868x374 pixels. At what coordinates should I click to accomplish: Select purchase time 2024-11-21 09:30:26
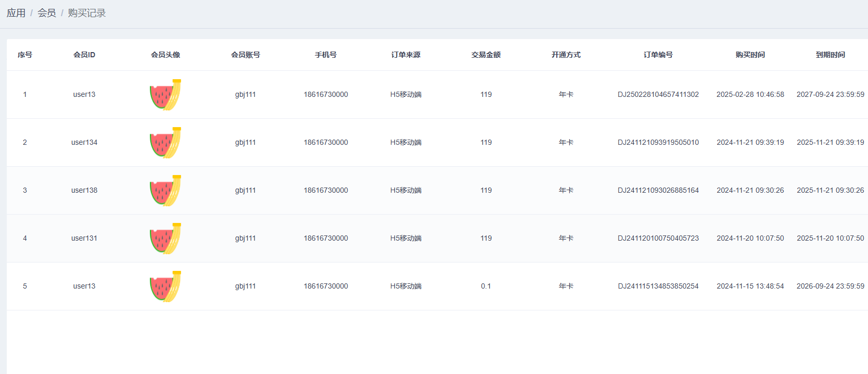pyautogui.click(x=750, y=190)
